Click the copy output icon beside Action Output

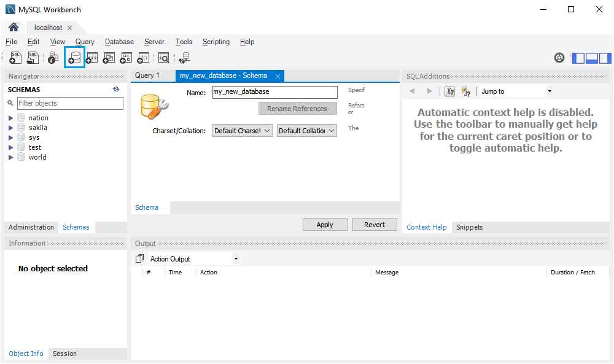(139, 258)
